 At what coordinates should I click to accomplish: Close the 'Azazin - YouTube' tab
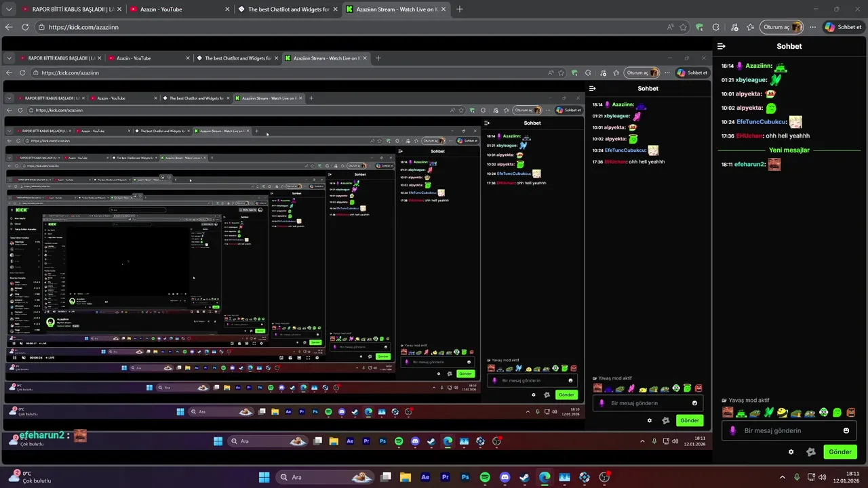click(227, 9)
